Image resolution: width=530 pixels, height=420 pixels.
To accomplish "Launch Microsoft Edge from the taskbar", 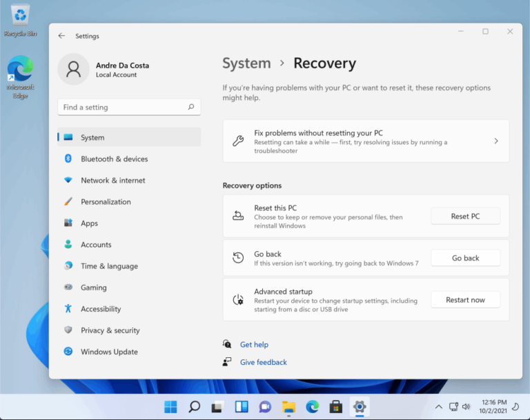I will point(313,407).
